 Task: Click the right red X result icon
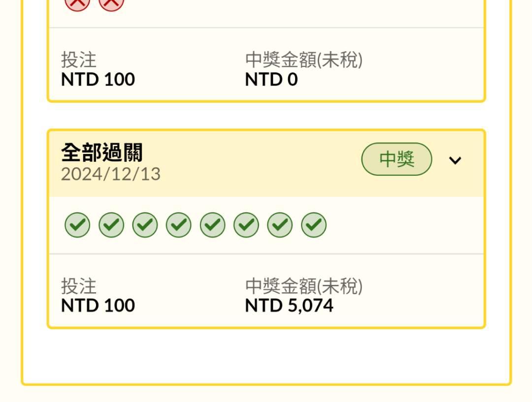111,4
